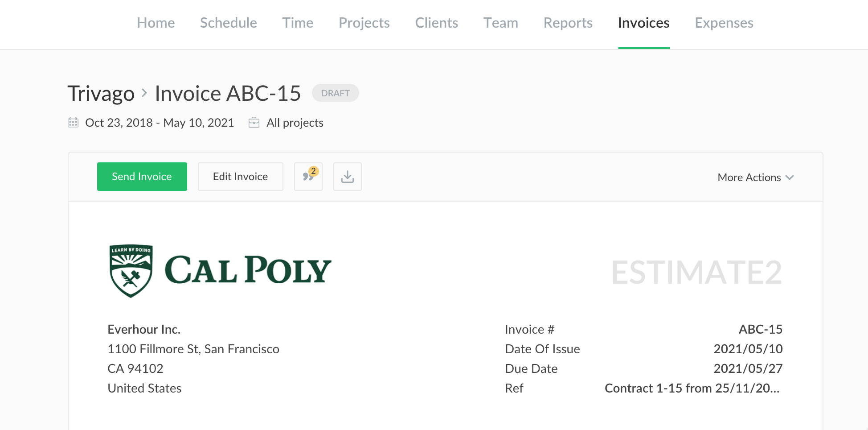Navigate to Projects tab
The image size is (868, 430).
coord(364,23)
